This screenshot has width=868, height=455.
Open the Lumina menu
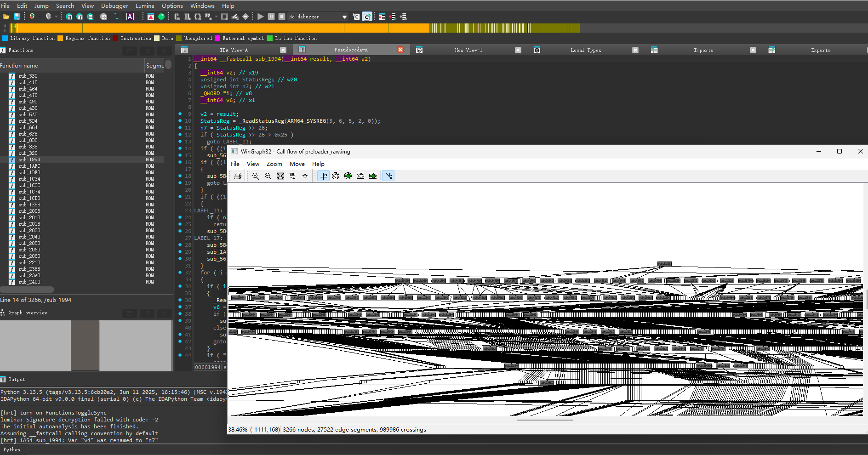click(x=145, y=6)
